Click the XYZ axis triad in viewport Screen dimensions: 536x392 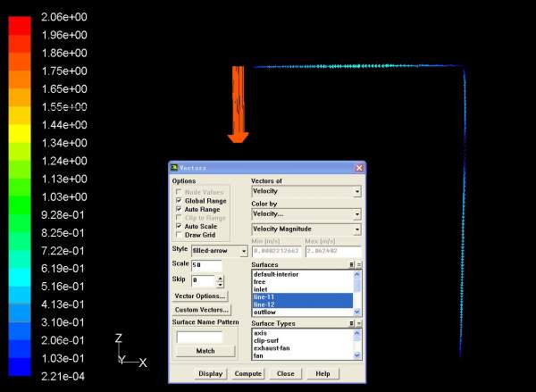[131, 351]
